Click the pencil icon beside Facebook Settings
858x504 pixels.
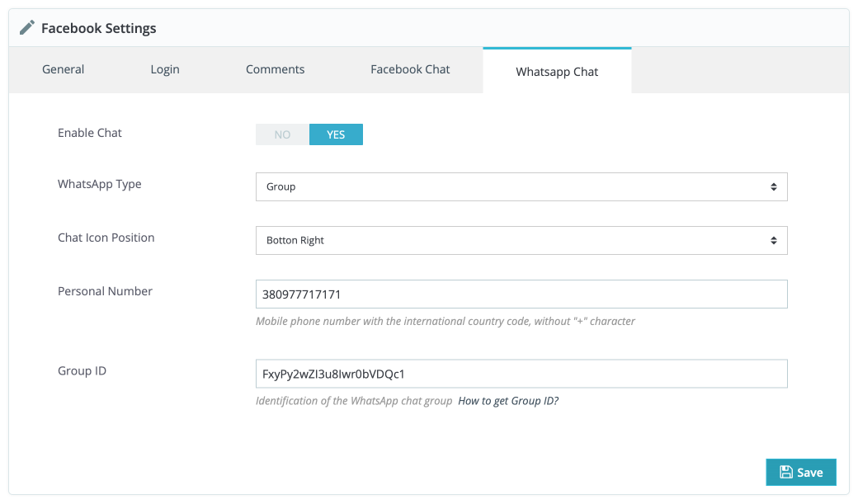tap(26, 28)
